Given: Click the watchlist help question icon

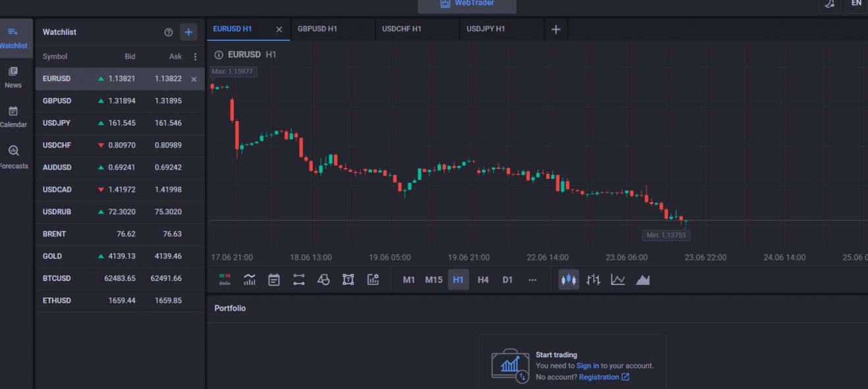Looking at the screenshot, I should (x=169, y=32).
